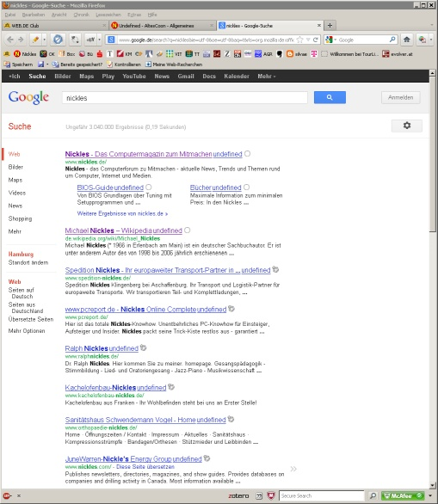Open the Nickles bookmark in bookmarks toolbar

click(25, 54)
